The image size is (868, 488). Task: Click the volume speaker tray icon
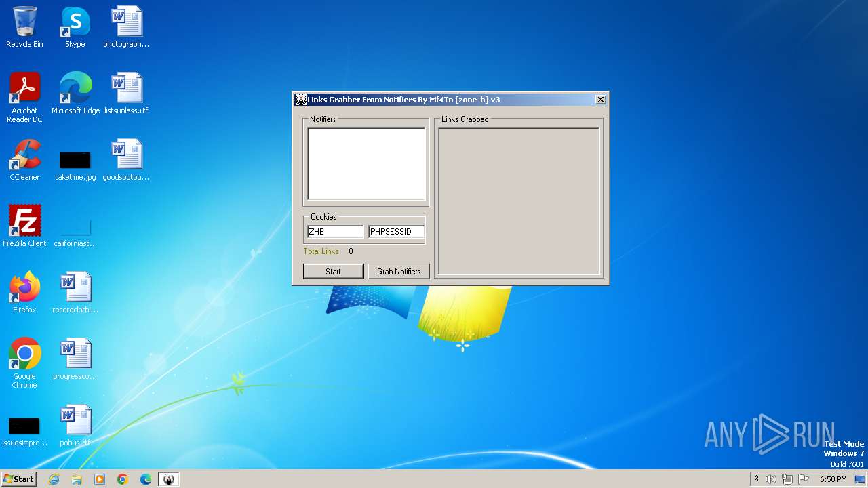tap(771, 479)
